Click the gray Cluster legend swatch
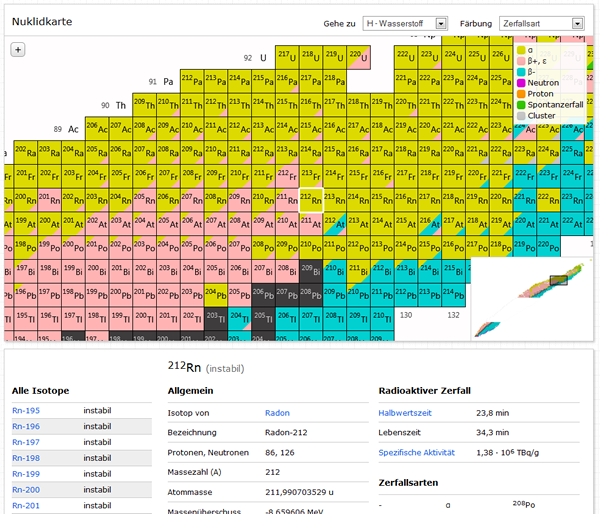 click(521, 116)
